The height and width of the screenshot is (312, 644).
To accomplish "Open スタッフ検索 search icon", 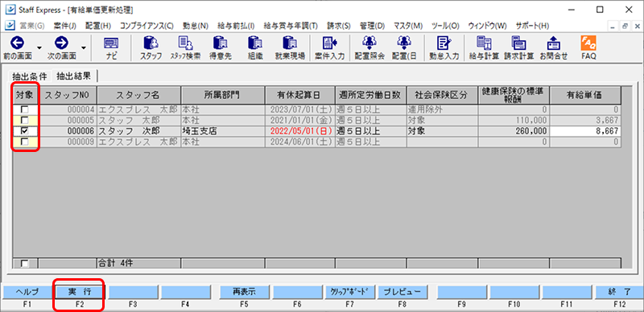I will pos(185,43).
